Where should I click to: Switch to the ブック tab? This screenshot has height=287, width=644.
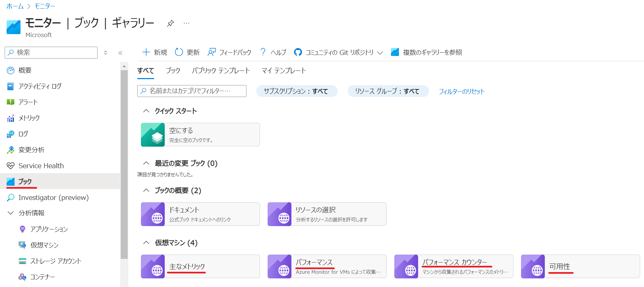tap(173, 71)
